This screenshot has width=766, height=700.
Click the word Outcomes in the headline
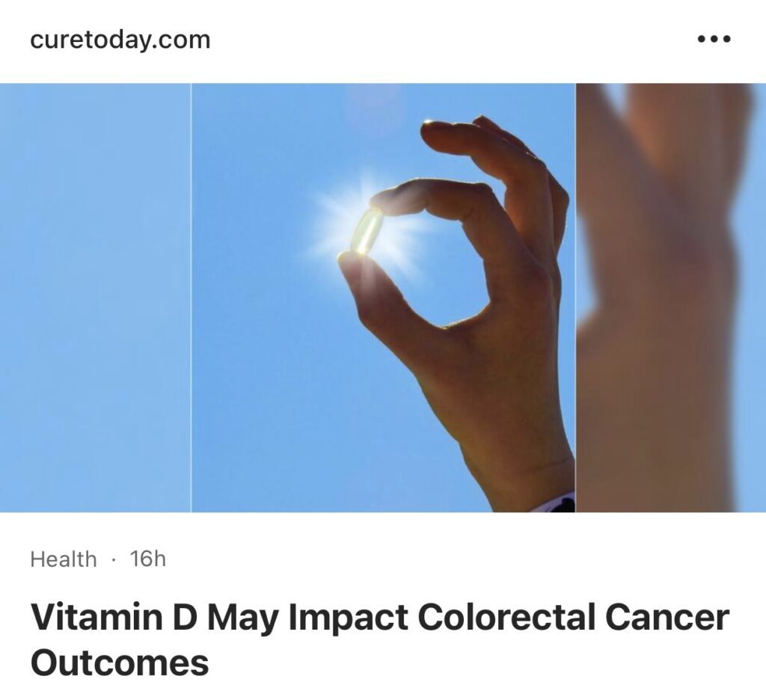(120, 663)
